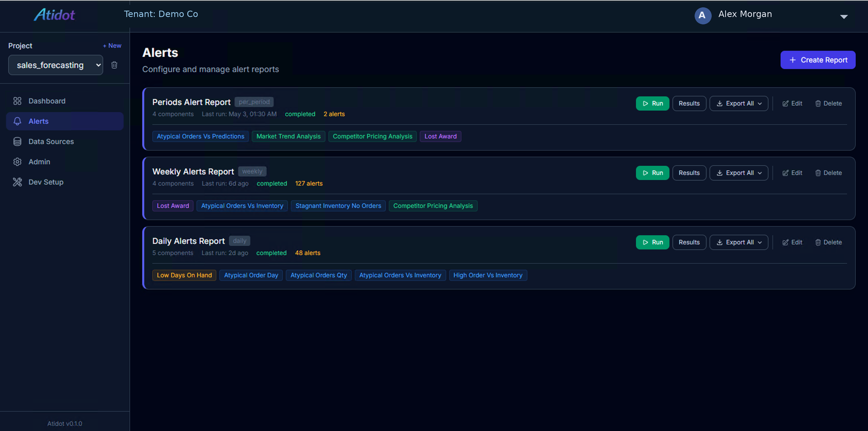Image resolution: width=868 pixels, height=431 pixels.
Task: Click the per_period badge
Action: pos(254,102)
